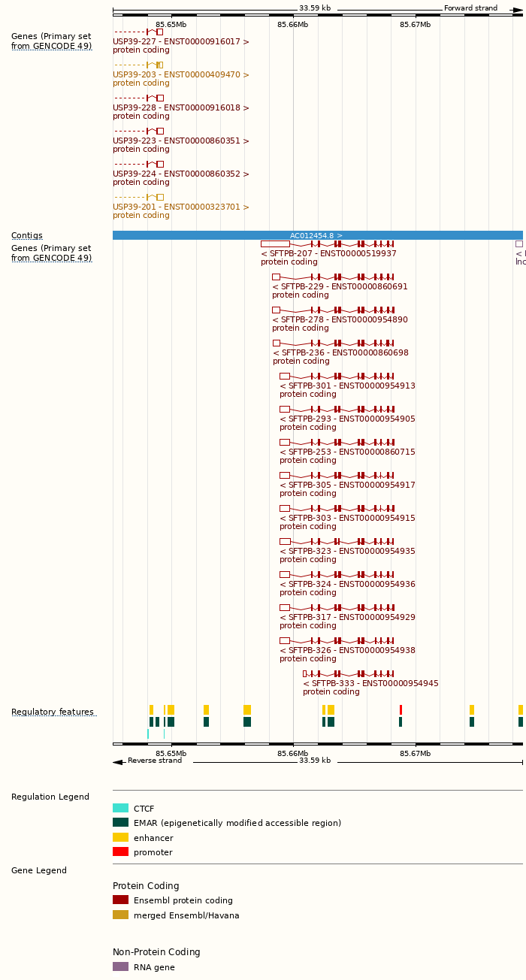Image resolution: width=526 pixels, height=980 pixels.
Task: Open transcript label SFTPB-207 - ENST00000519937
Action: click(x=328, y=254)
